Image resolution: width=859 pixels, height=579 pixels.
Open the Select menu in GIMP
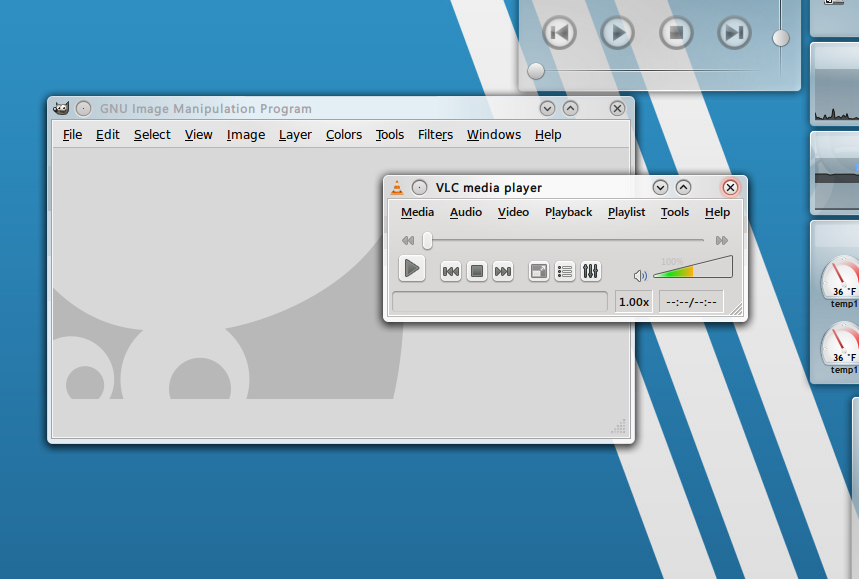coord(152,135)
